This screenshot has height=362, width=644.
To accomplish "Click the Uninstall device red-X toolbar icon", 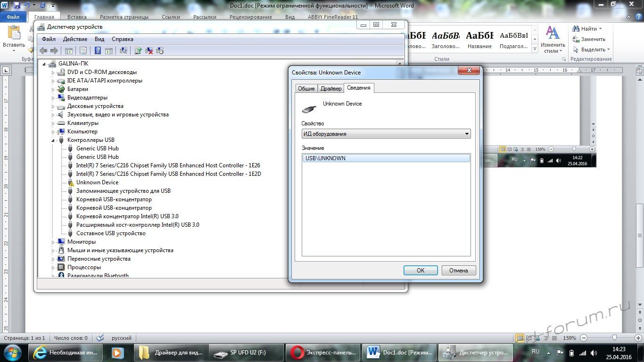I will (x=149, y=50).
